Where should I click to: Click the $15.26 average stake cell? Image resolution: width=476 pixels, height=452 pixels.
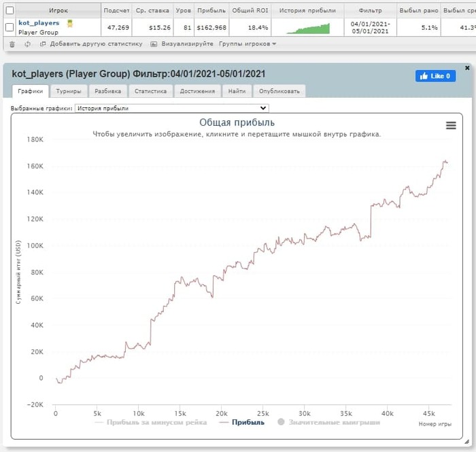click(x=153, y=28)
